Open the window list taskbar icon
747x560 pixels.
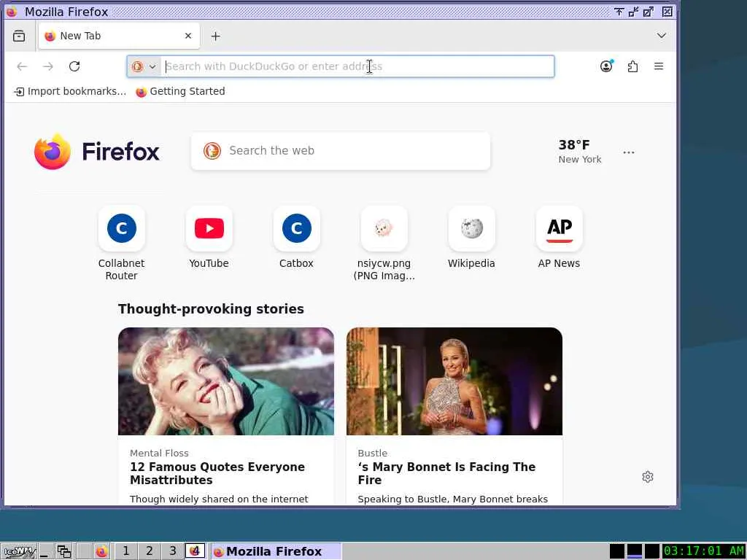point(64,551)
